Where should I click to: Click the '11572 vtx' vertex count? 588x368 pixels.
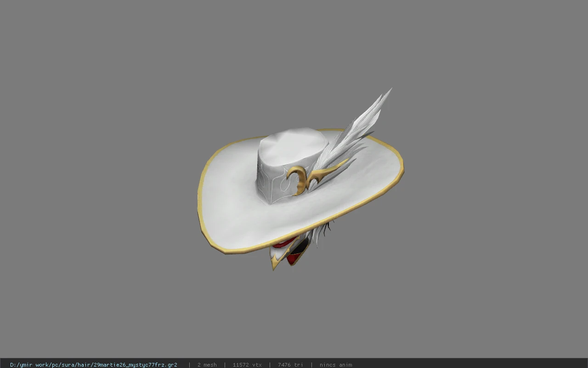(247, 365)
